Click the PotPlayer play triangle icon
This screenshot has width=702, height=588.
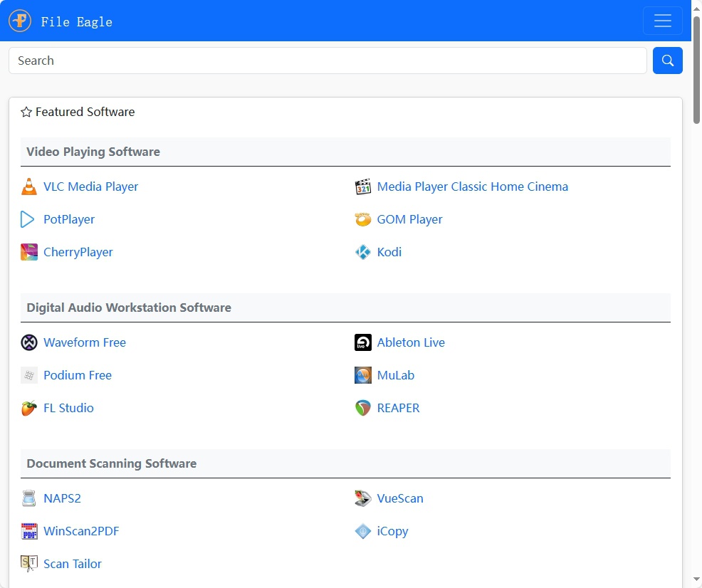pyautogui.click(x=28, y=219)
